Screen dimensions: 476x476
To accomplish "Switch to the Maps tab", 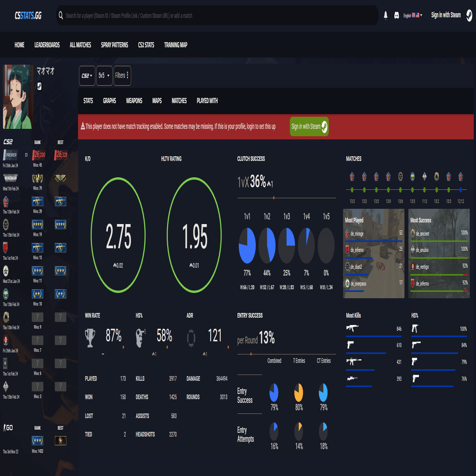I will (157, 101).
